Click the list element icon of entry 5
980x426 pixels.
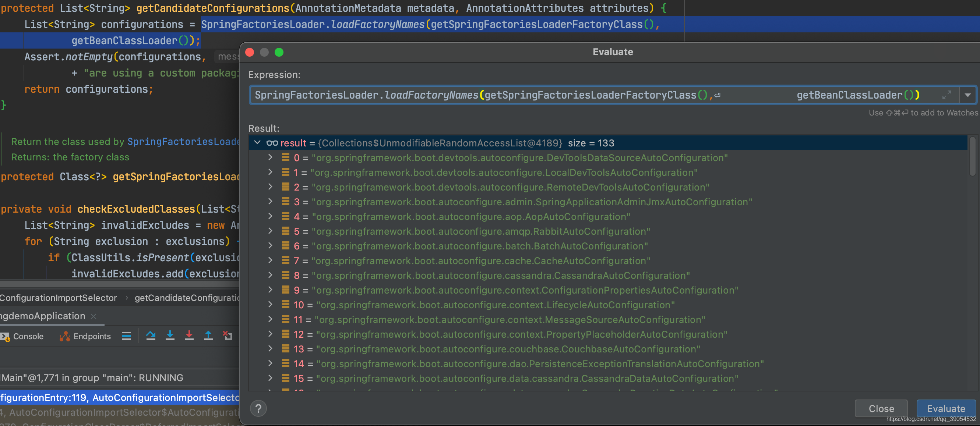point(285,231)
